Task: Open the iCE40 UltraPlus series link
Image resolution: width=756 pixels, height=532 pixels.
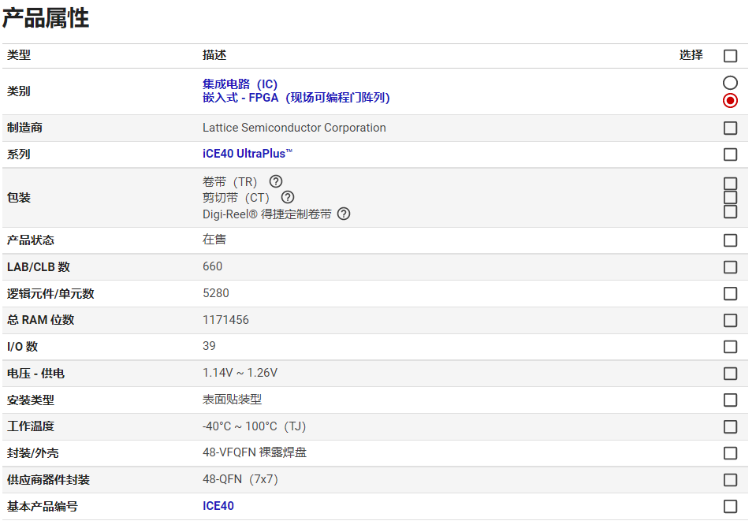Action: tap(248, 154)
